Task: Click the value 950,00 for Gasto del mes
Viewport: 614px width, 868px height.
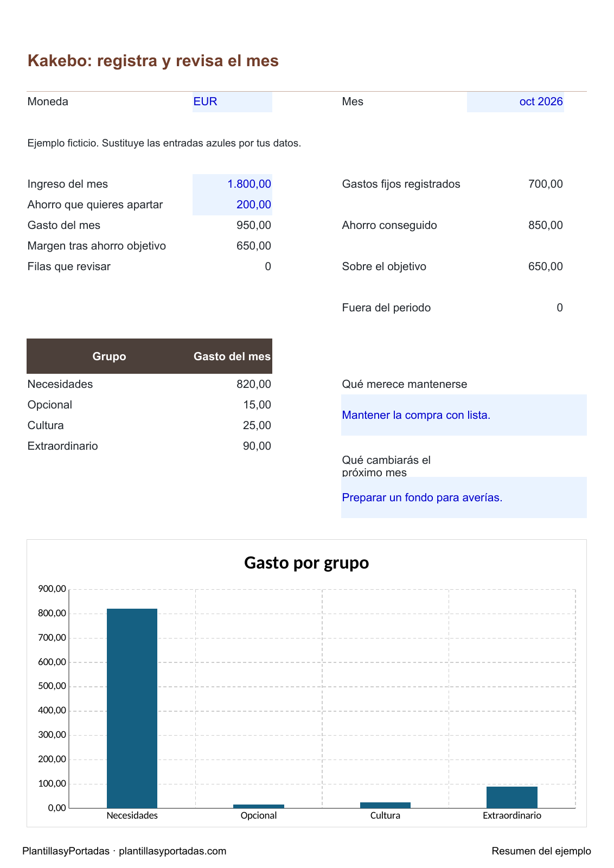Action: [254, 226]
